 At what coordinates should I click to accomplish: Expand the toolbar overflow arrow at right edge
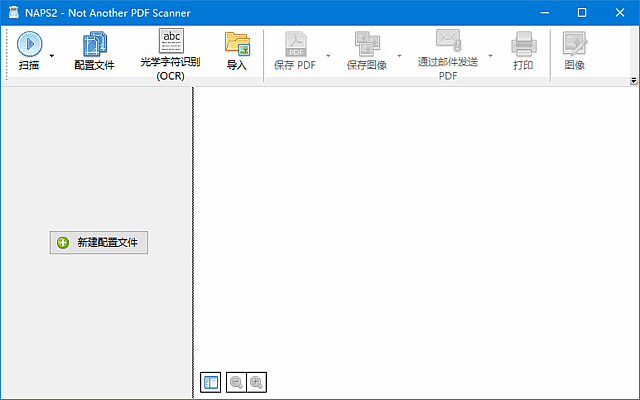(633, 80)
